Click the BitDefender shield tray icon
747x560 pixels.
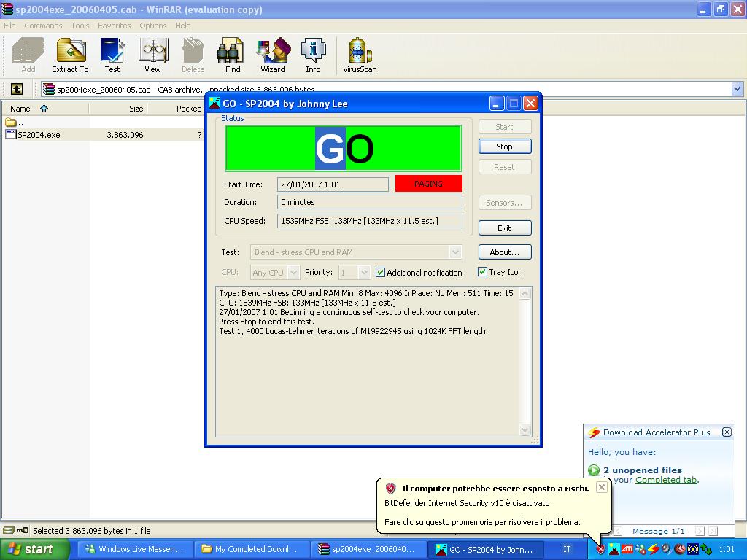(601, 549)
